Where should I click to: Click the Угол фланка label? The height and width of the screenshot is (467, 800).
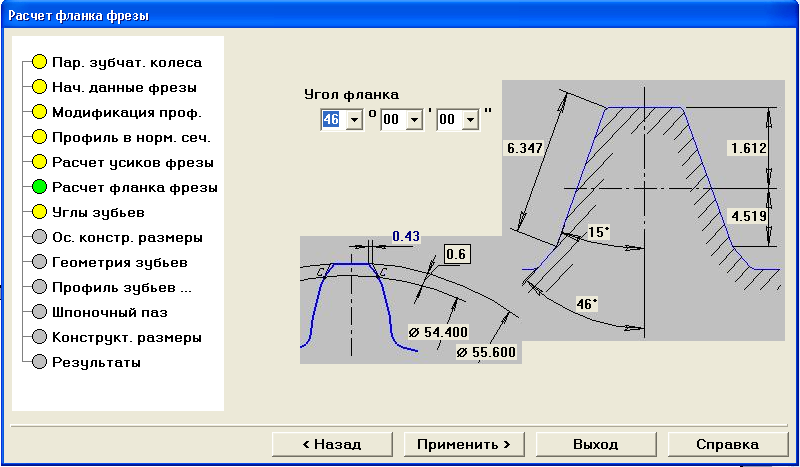352,95
